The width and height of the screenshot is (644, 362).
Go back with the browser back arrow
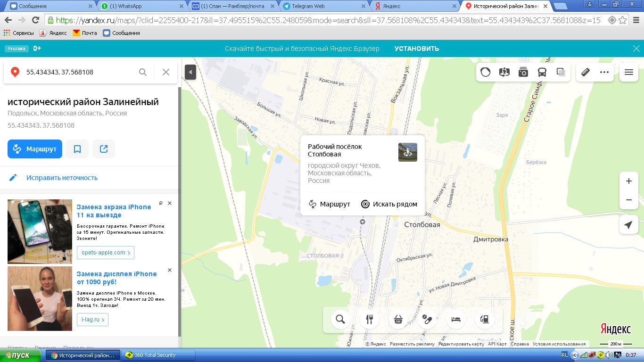[8, 20]
